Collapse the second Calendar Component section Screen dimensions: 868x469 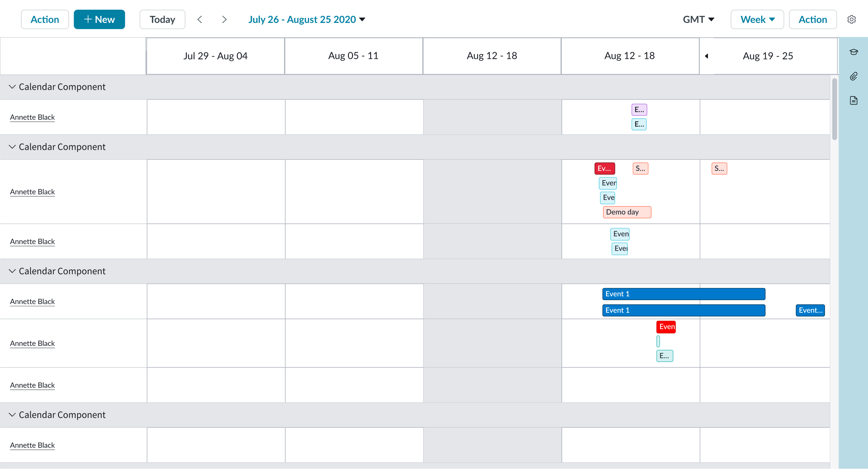(12, 147)
